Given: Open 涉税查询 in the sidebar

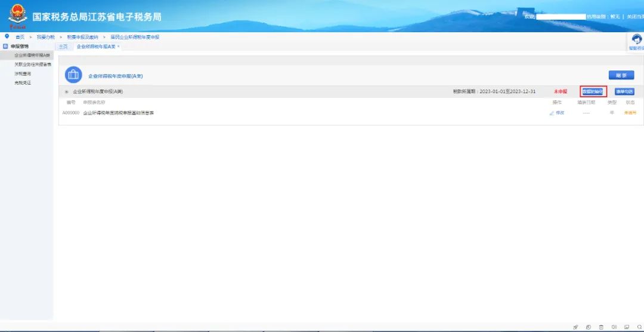Looking at the screenshot, I should [23, 73].
